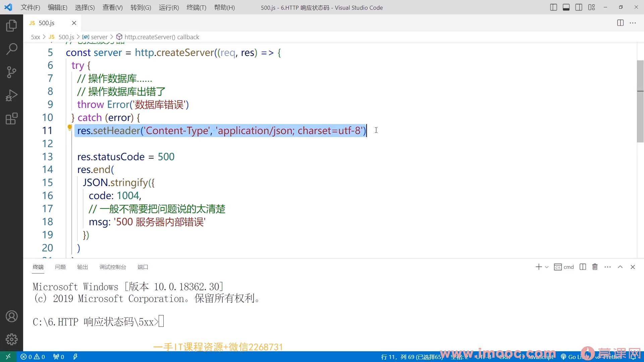Open the 终端(T) menu

click(x=197, y=7)
